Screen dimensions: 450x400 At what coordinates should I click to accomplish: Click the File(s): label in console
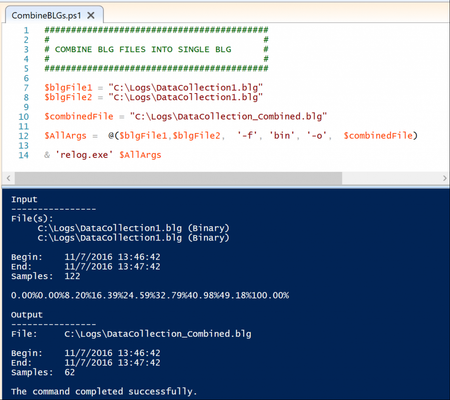[32, 219]
